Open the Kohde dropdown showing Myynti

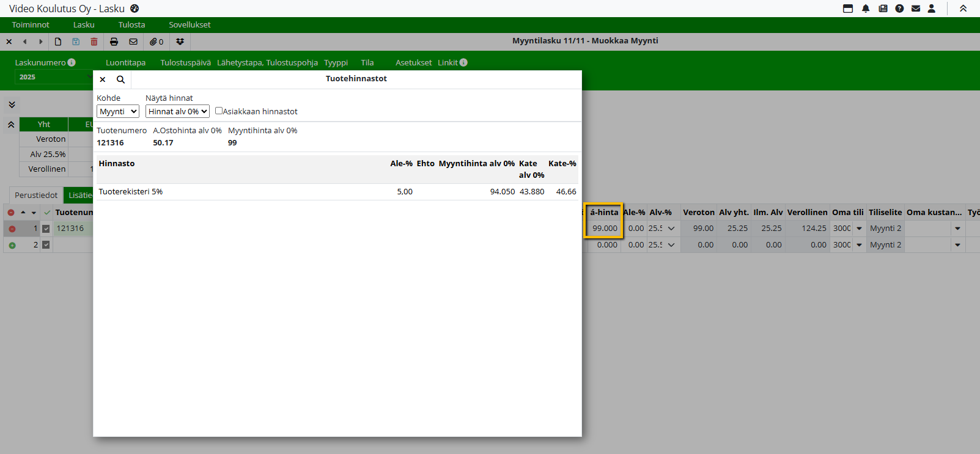(118, 111)
